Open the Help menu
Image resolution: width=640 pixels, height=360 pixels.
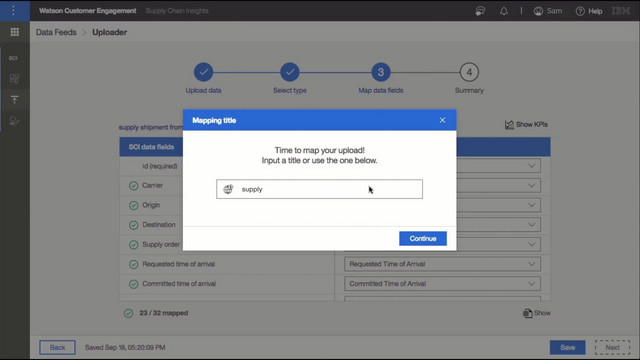589,11
